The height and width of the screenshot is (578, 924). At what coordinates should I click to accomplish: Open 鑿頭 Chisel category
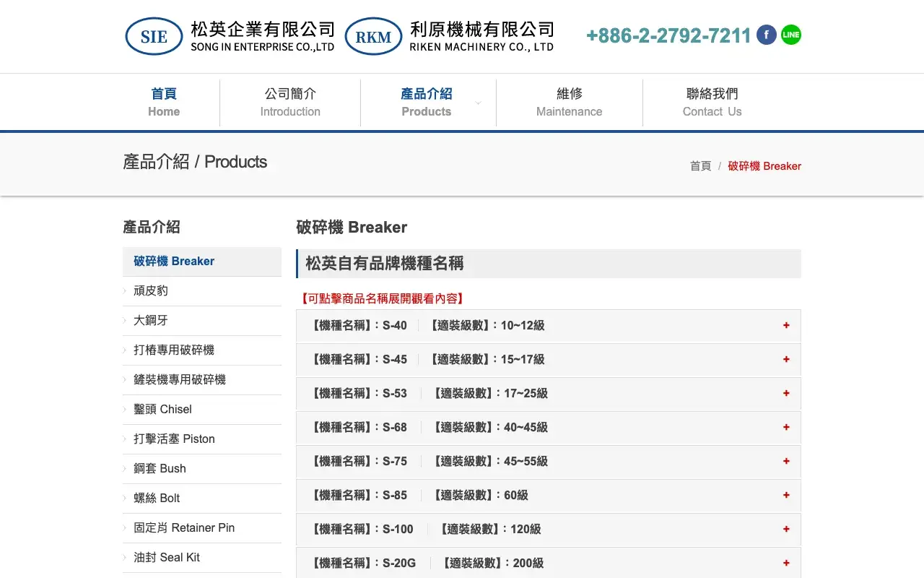(x=202, y=410)
